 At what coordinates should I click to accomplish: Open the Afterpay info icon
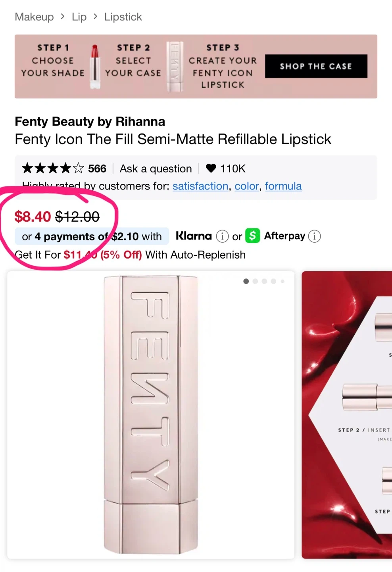point(314,236)
